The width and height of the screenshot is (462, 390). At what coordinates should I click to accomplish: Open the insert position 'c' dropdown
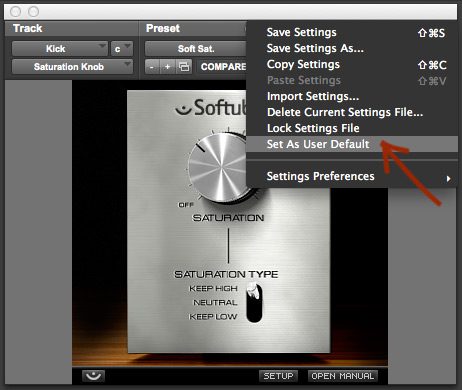point(122,49)
